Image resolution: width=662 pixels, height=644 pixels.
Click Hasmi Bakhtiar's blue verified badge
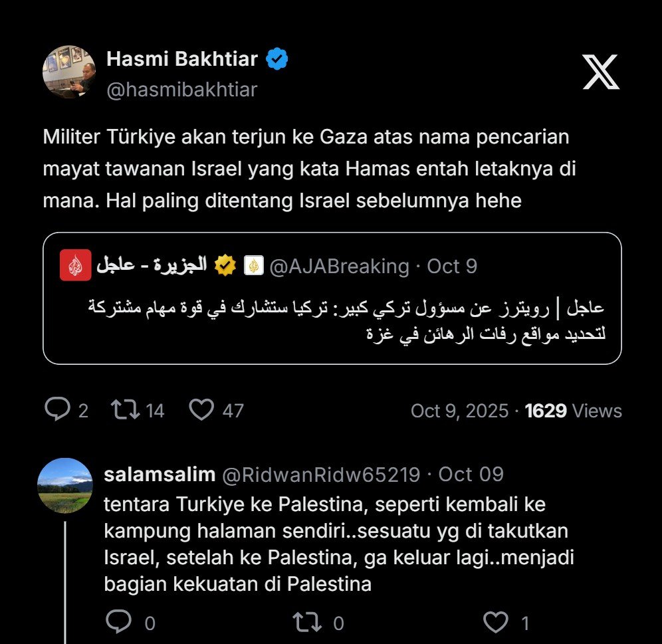[276, 60]
